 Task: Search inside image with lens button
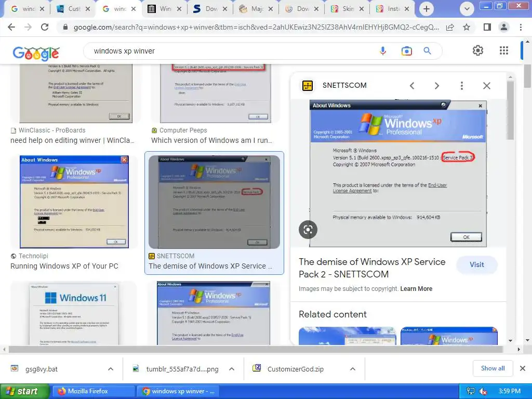click(x=308, y=230)
